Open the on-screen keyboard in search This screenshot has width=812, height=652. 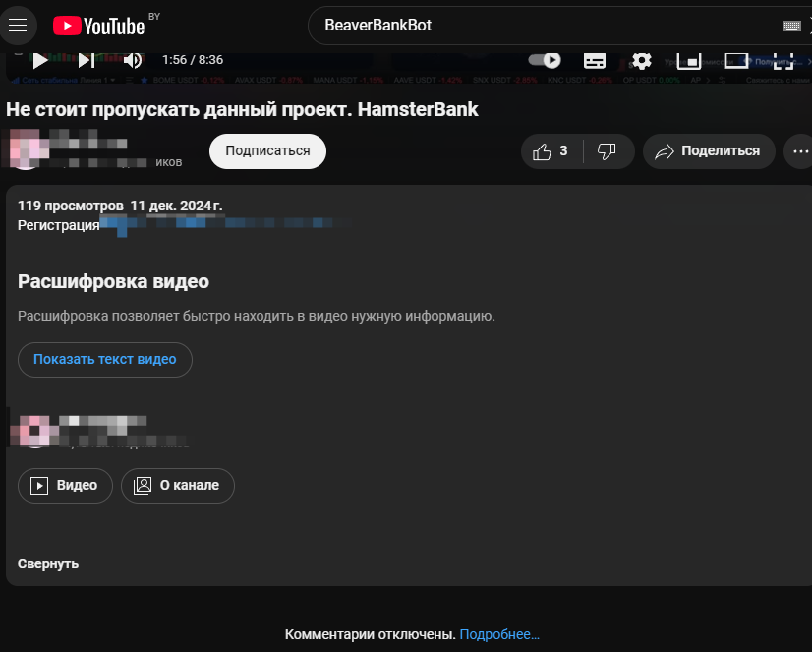pos(791,26)
